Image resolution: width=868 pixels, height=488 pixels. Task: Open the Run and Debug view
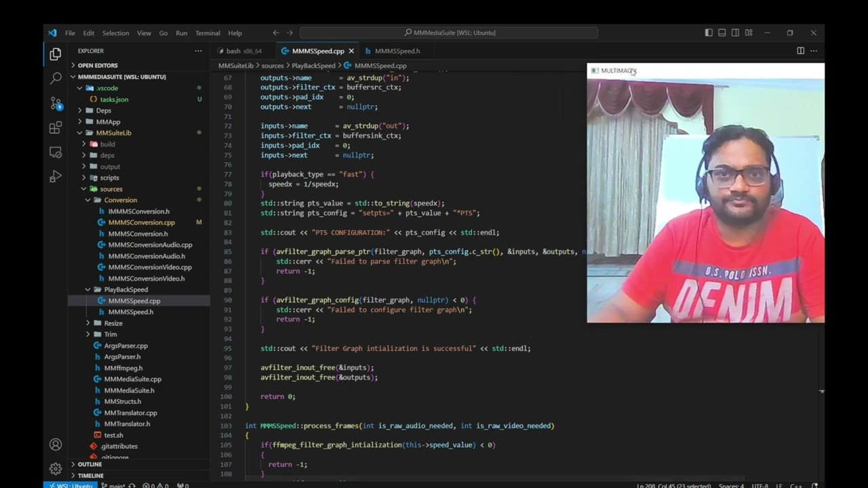point(56,176)
